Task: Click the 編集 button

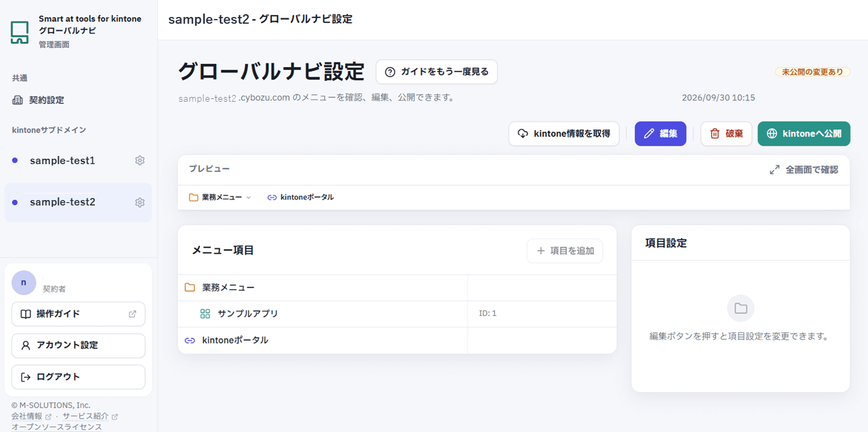Action: (660, 134)
